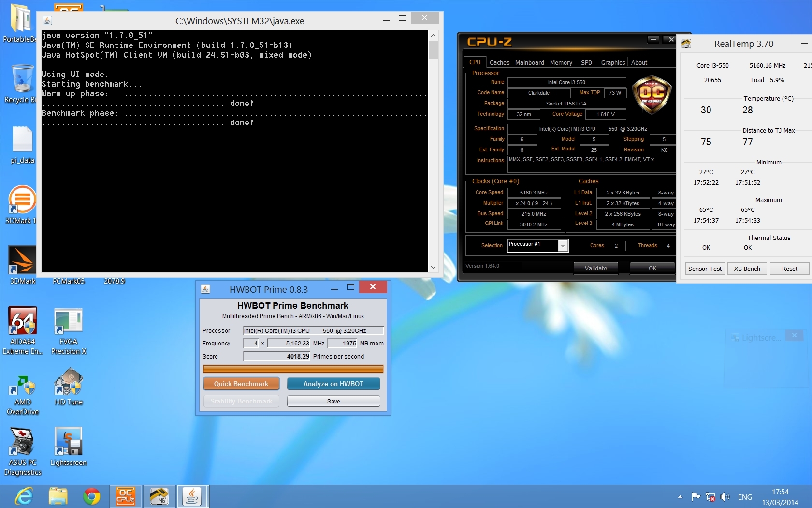The image size is (812, 508).
Task: Open the AIDA64 Extreme desktop shortcut
Action: coord(23,330)
